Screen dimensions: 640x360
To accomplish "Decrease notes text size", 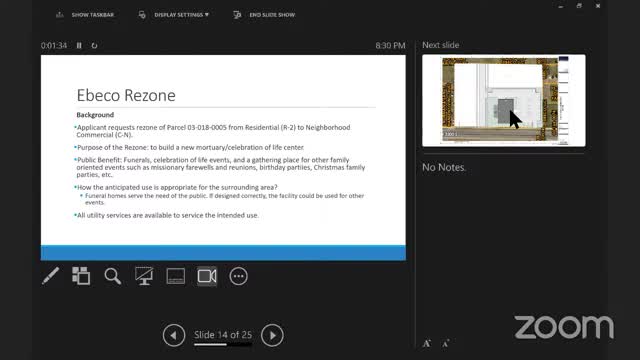I will click(x=446, y=343).
